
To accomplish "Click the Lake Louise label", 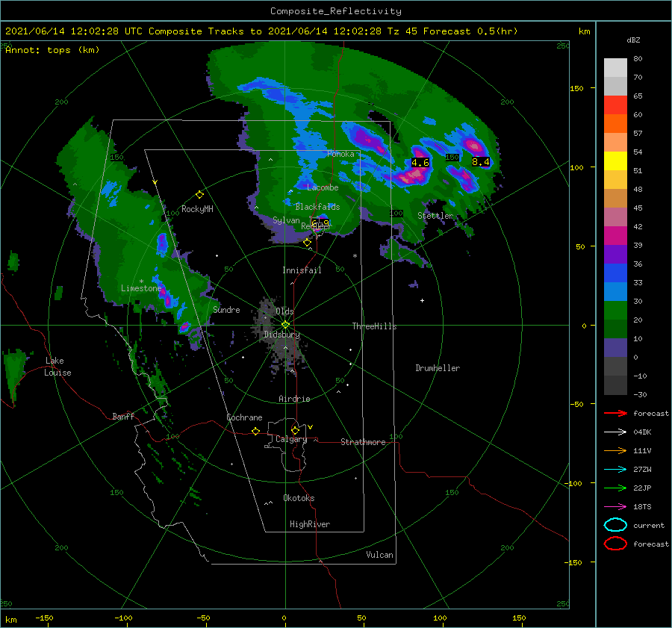I will click(x=57, y=367).
